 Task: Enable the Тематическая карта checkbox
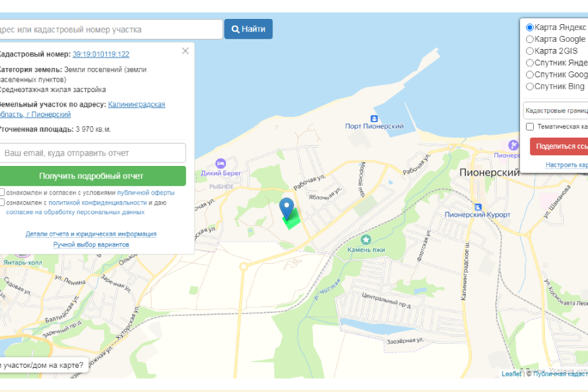click(530, 126)
